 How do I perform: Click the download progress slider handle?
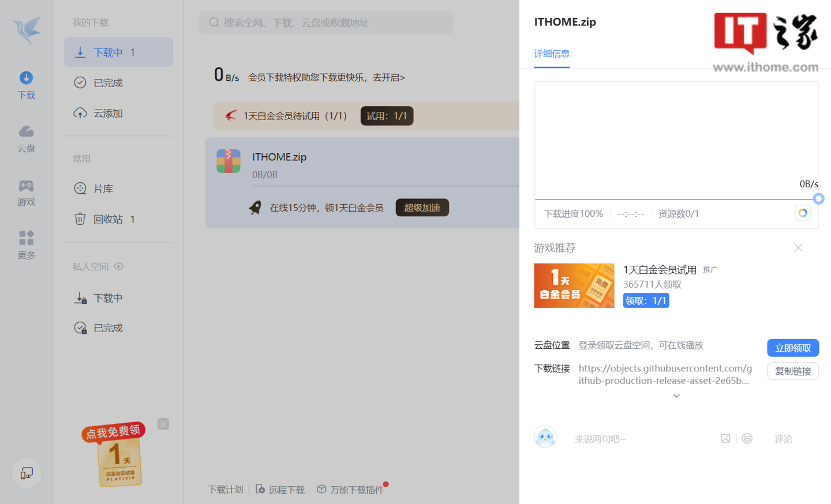(818, 199)
